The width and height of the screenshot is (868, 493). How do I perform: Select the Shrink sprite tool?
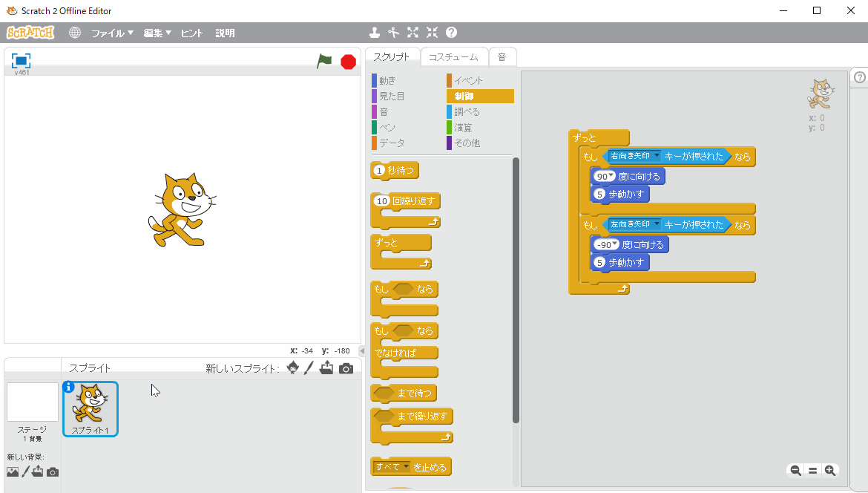(x=433, y=33)
